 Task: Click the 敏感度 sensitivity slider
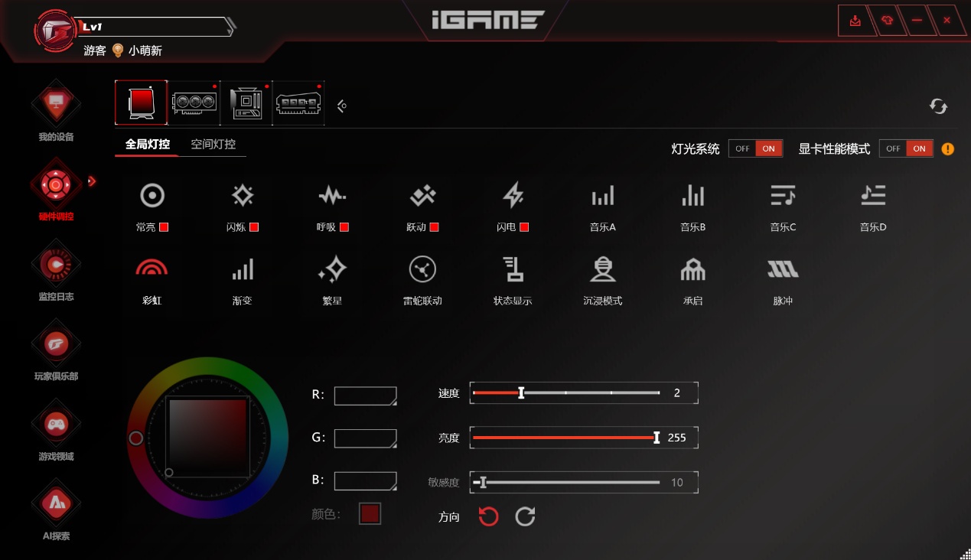pos(566,482)
